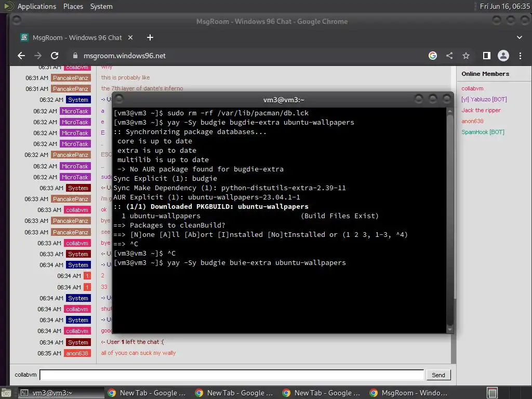Click the anon638 name tag at 06:35 AM

tap(77, 353)
